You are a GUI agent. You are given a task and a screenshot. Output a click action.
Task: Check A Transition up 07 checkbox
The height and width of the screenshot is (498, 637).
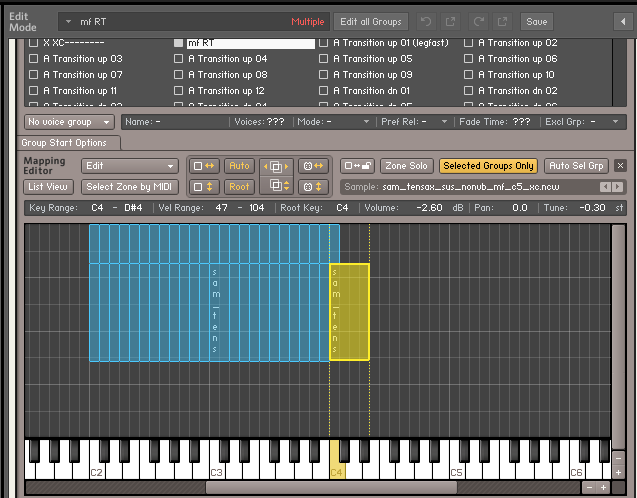[34, 74]
